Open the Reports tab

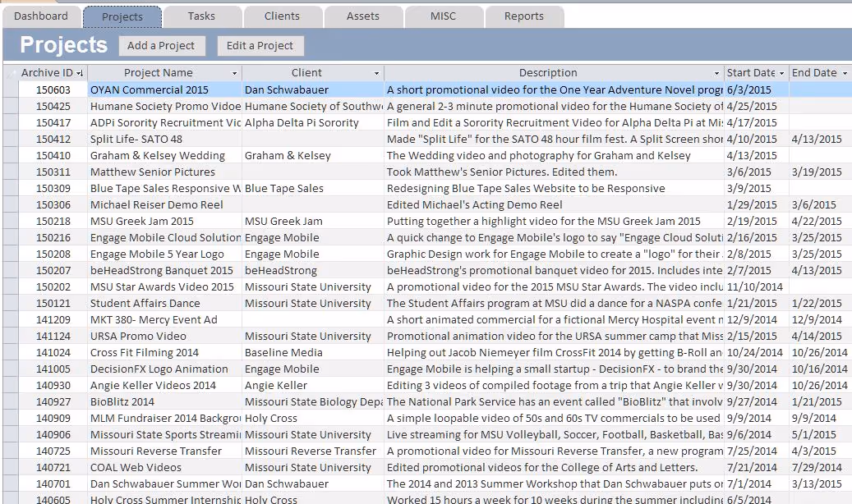(524, 16)
